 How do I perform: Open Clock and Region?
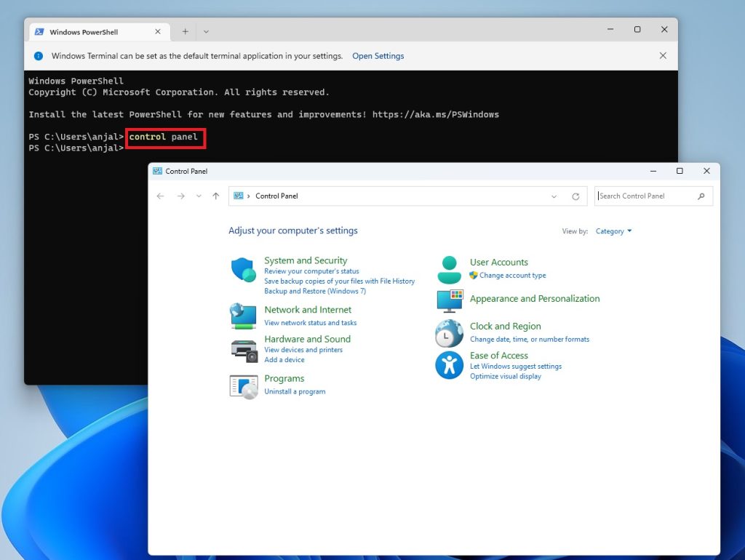pos(505,326)
